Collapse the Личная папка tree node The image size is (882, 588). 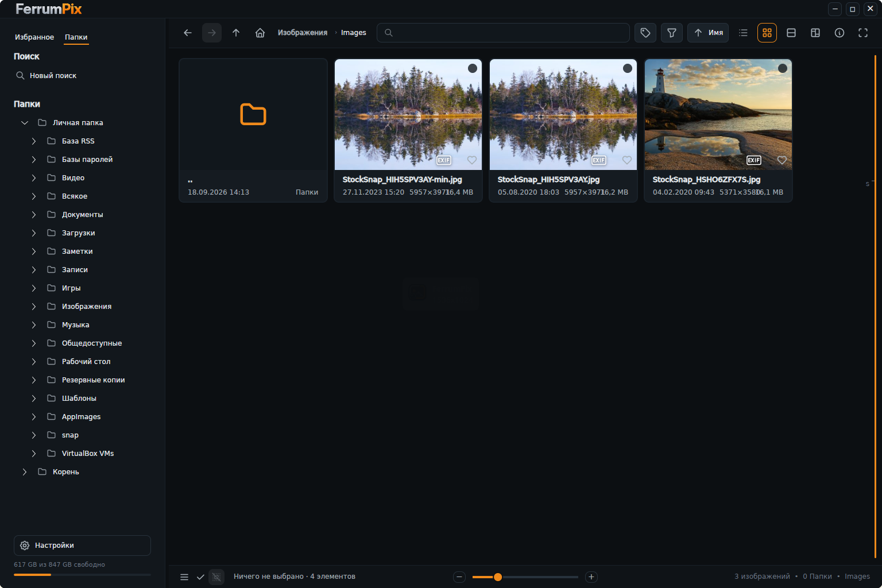pyautogui.click(x=25, y=123)
